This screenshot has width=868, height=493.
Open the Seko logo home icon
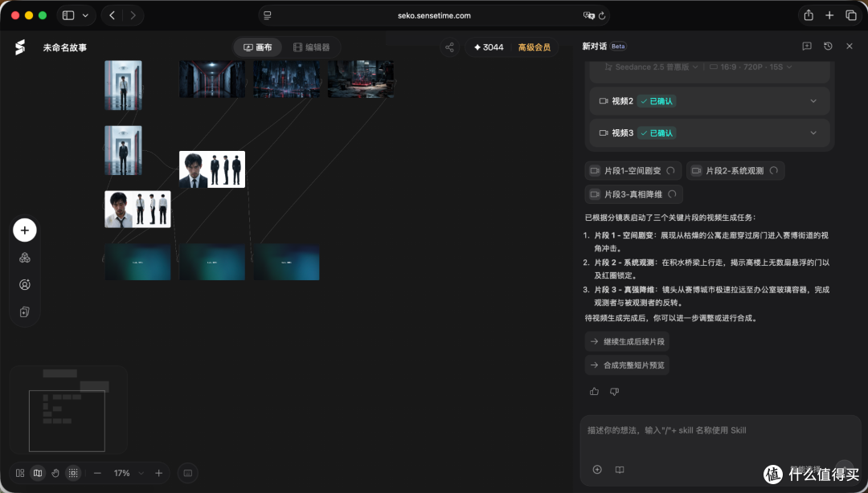pyautogui.click(x=20, y=47)
